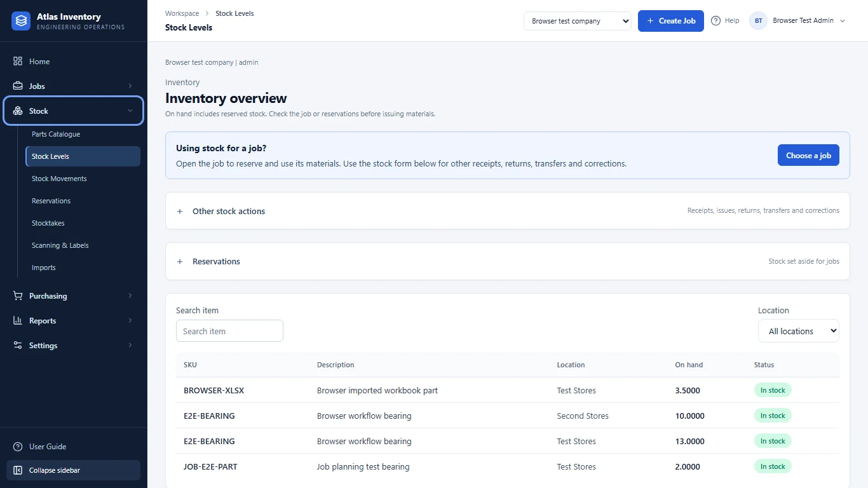Click the Choose a job button
The image size is (868, 488).
[808, 156]
